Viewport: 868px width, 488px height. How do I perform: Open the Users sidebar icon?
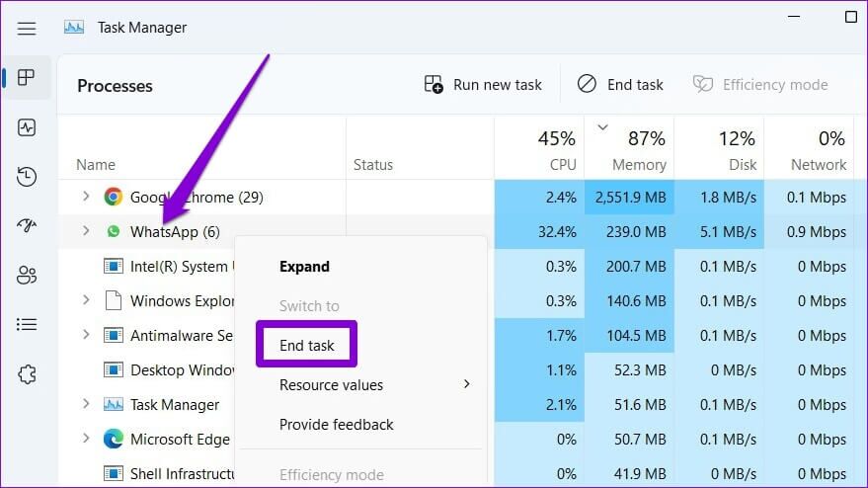tap(27, 276)
